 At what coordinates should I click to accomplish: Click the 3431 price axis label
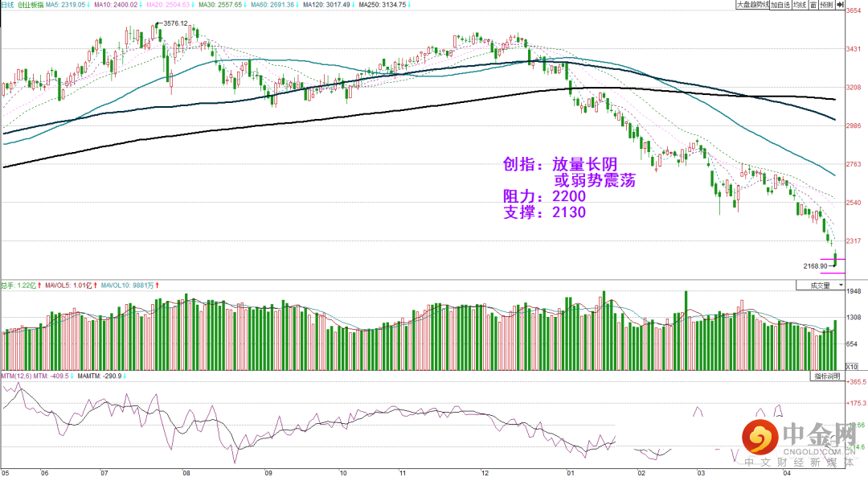tap(854, 49)
